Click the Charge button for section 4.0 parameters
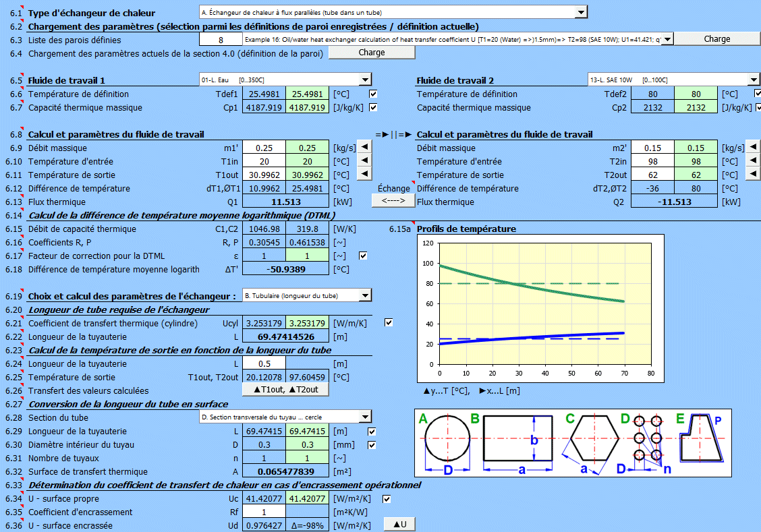 (371, 53)
